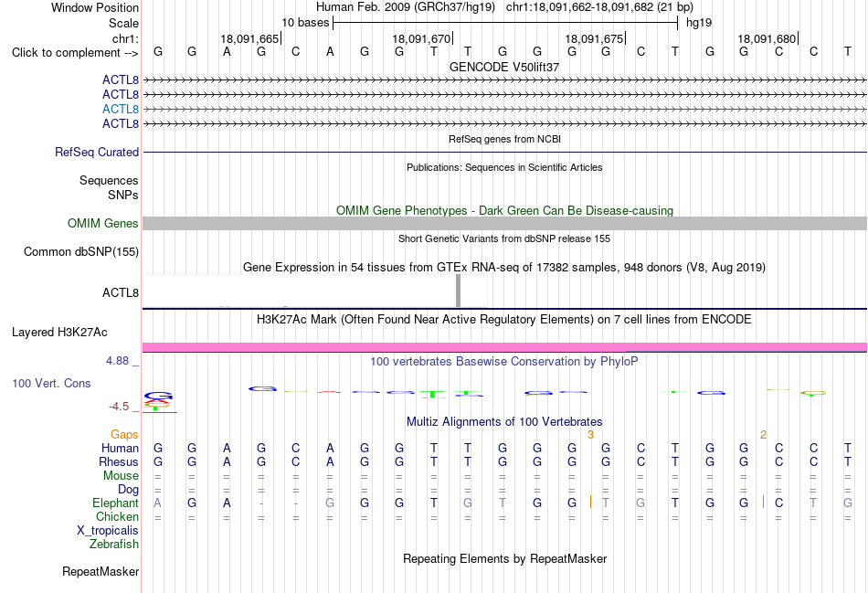The image size is (868, 593).
Task: Click the 18,091,680 position label
Action: coord(767,38)
